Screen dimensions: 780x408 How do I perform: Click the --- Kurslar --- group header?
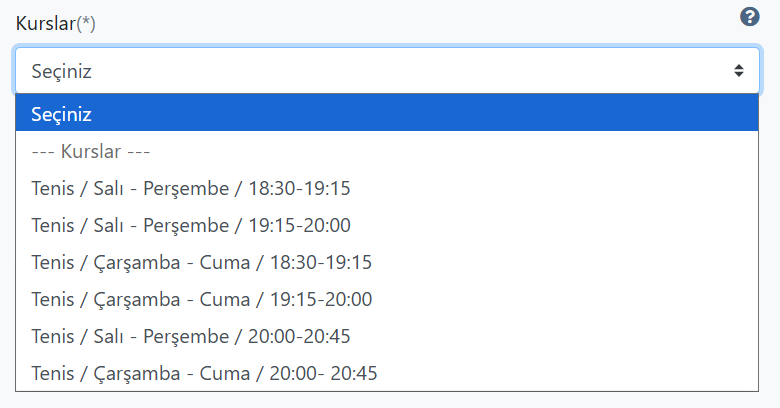click(387, 151)
